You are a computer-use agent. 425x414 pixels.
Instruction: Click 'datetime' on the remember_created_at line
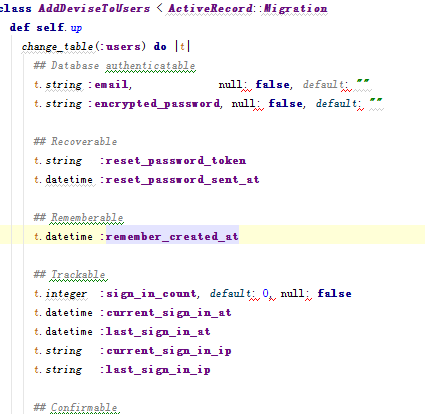[69, 237]
